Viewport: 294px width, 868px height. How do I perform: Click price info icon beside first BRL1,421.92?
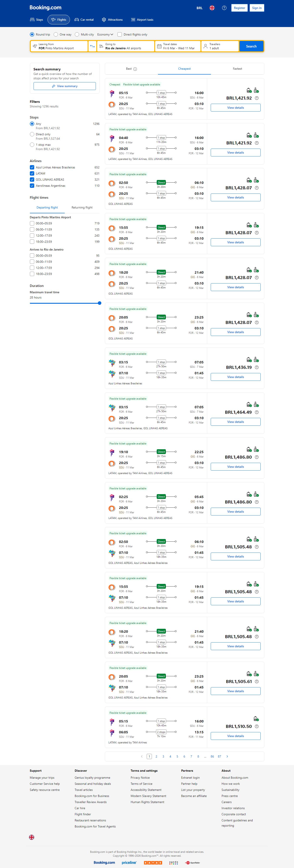tap(257, 98)
